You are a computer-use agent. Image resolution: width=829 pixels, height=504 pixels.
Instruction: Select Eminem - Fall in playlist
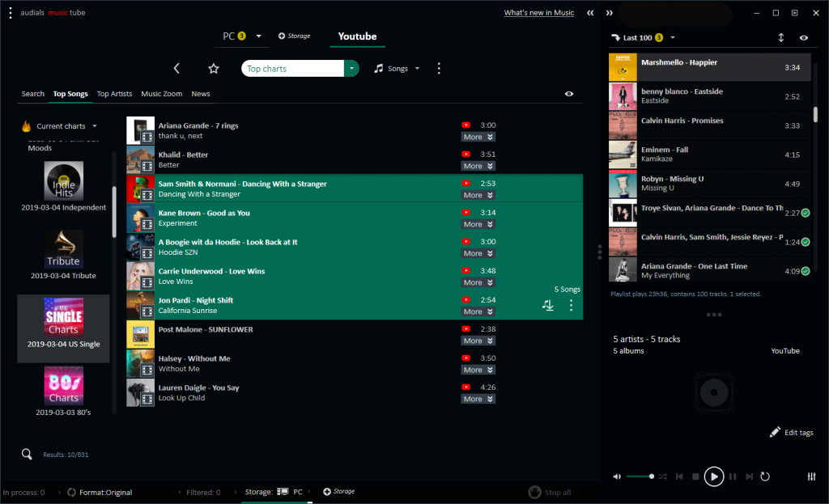click(709, 155)
